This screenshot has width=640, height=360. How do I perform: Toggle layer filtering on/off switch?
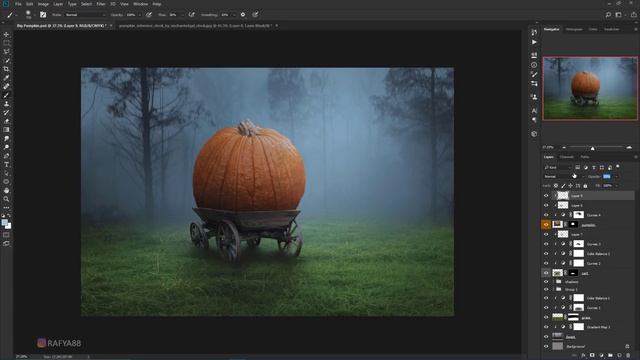tap(618, 167)
